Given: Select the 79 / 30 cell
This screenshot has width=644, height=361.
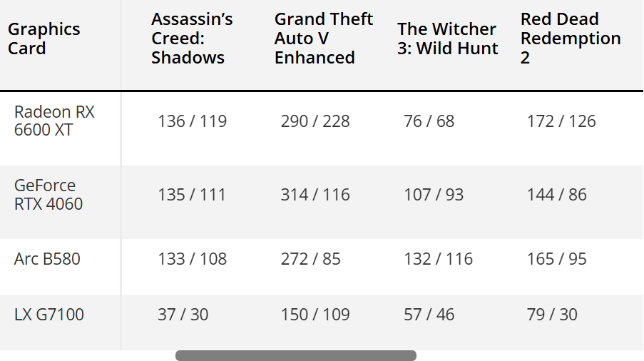Looking at the screenshot, I should (x=552, y=315).
